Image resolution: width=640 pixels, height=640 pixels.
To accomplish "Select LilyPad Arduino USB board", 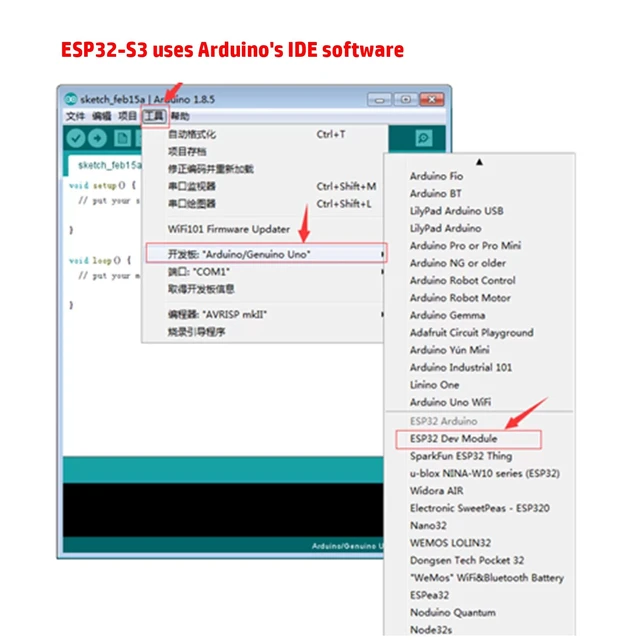I will (480, 211).
